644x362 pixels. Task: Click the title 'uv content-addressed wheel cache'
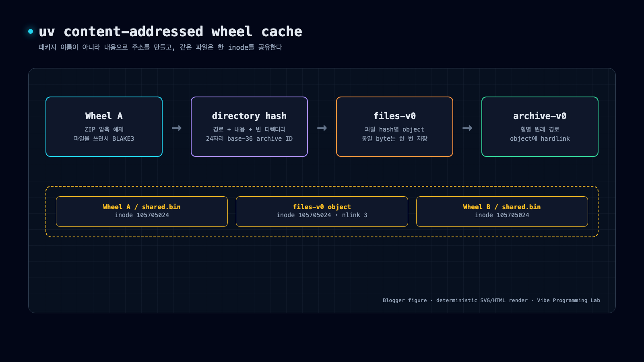[170, 31]
